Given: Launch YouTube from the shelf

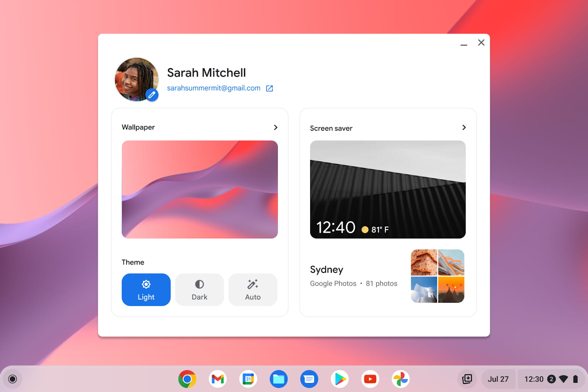Looking at the screenshot, I should point(370,379).
